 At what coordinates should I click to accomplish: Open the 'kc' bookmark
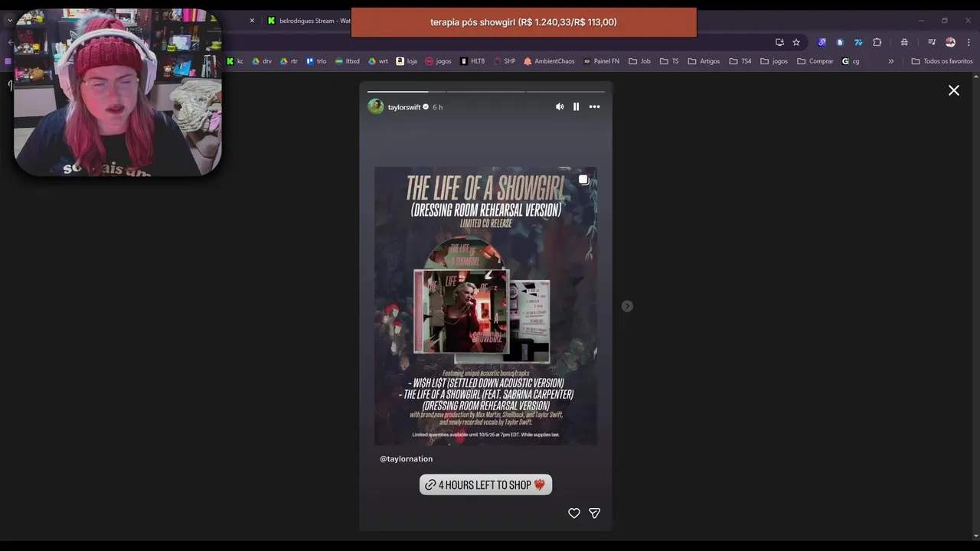click(x=235, y=61)
